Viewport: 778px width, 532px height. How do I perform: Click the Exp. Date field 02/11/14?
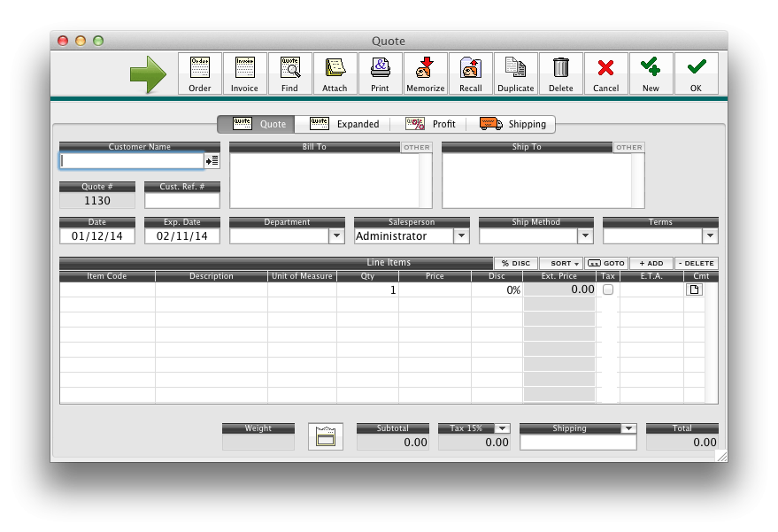182,235
